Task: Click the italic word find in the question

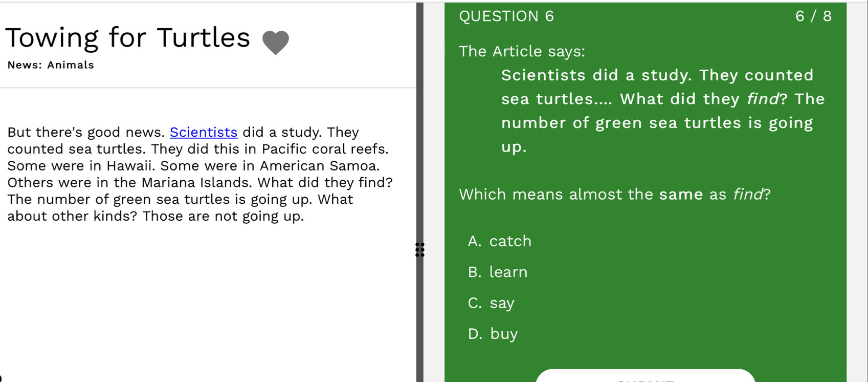Action: [748, 195]
